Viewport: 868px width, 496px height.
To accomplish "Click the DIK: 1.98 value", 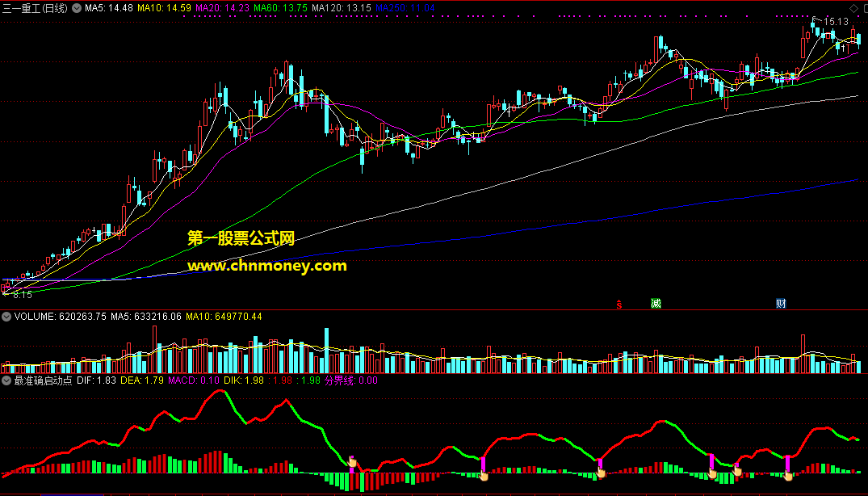I will (244, 380).
